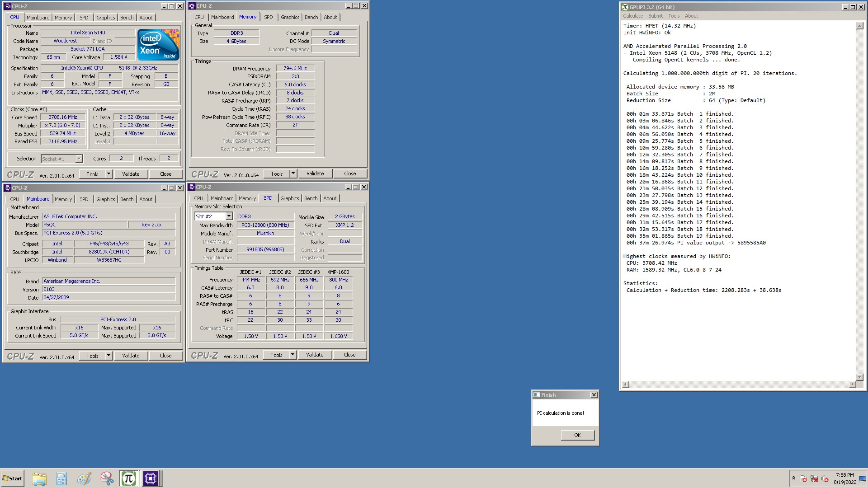Switch to GPUPI via its pi taskbar icon
The width and height of the screenshot is (868, 488).
click(128, 479)
